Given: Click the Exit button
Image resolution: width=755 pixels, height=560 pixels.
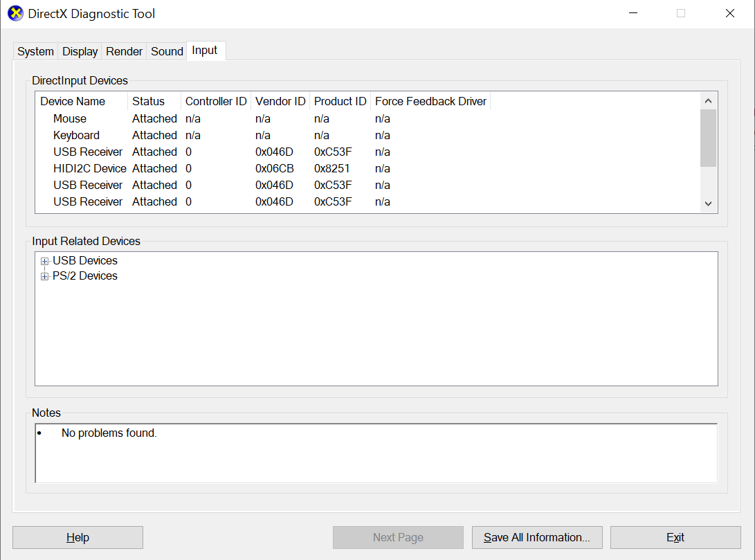Looking at the screenshot, I should tap(675, 537).
